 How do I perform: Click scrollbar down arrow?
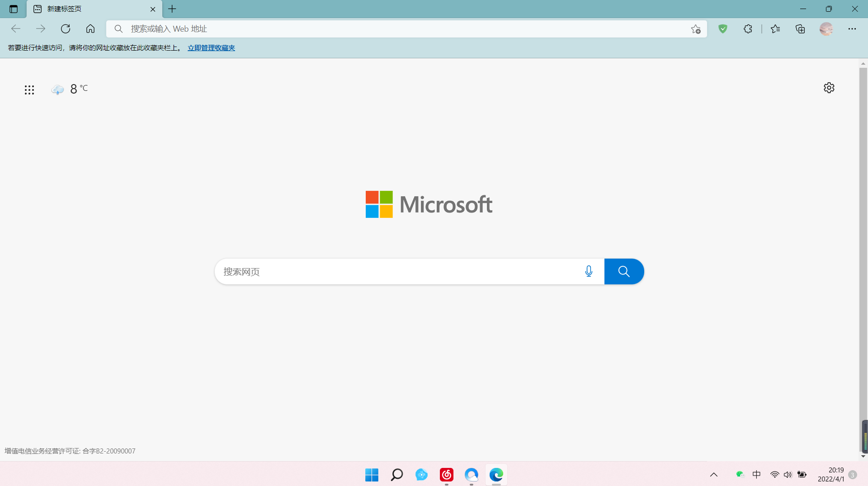click(x=863, y=457)
